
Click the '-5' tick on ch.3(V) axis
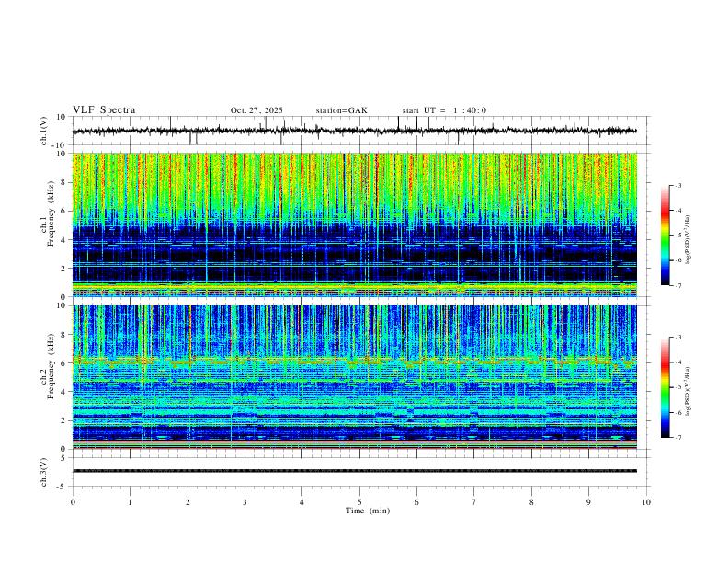[x=63, y=487]
